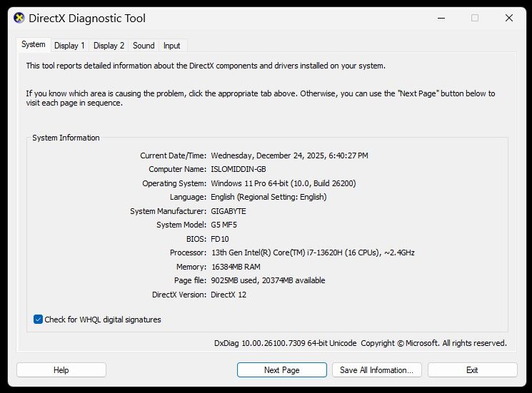Click the BIOS value FD10
This screenshot has width=532, height=393.
click(220, 239)
